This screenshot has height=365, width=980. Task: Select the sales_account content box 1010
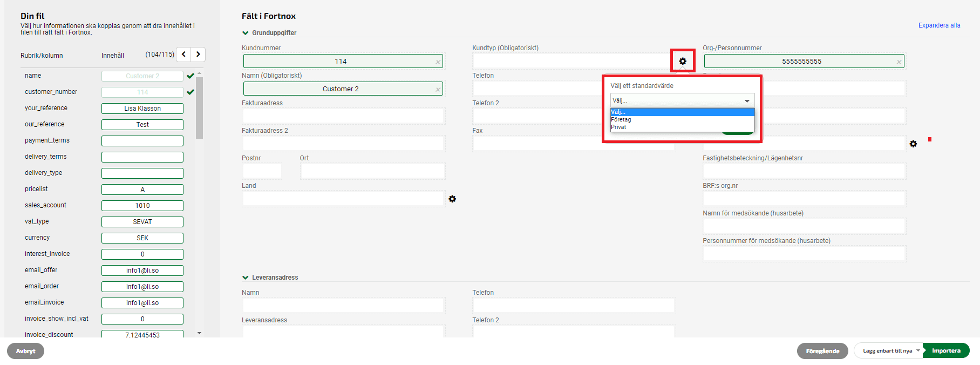142,206
